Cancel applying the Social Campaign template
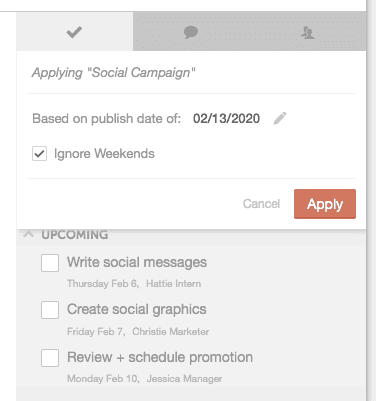The height and width of the screenshot is (401, 376). [261, 204]
